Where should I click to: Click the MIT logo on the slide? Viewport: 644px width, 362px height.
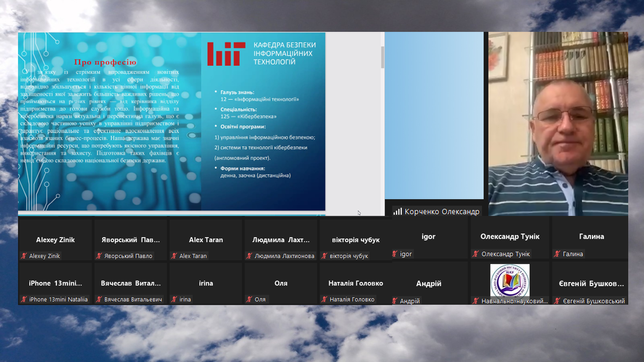point(226,54)
